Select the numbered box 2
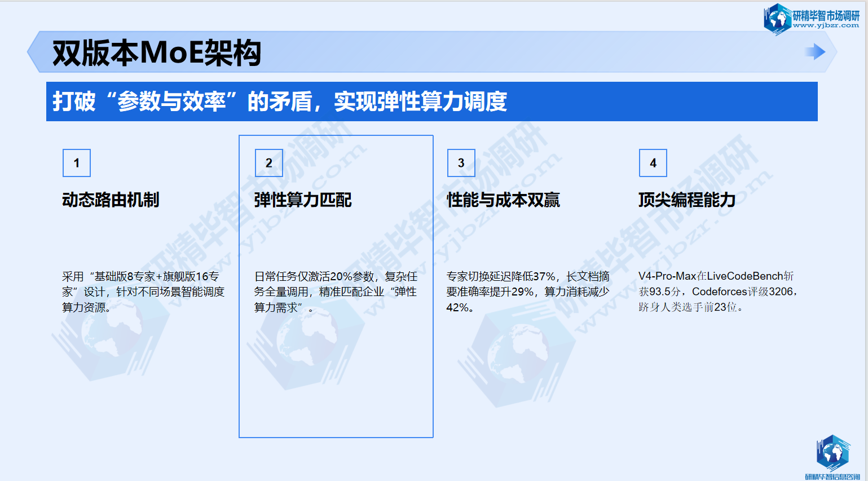Image resolution: width=868 pixels, height=481 pixels. coord(269,163)
